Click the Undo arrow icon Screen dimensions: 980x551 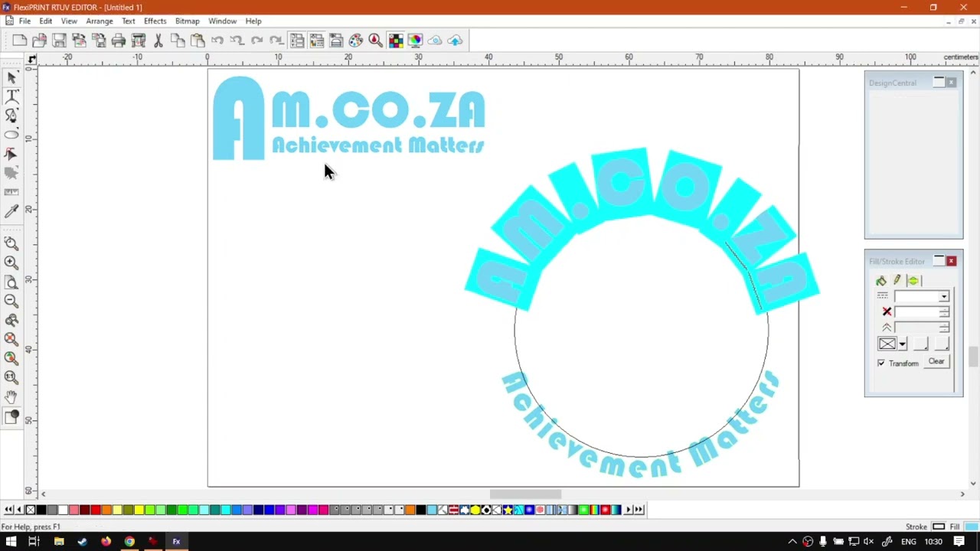(217, 41)
